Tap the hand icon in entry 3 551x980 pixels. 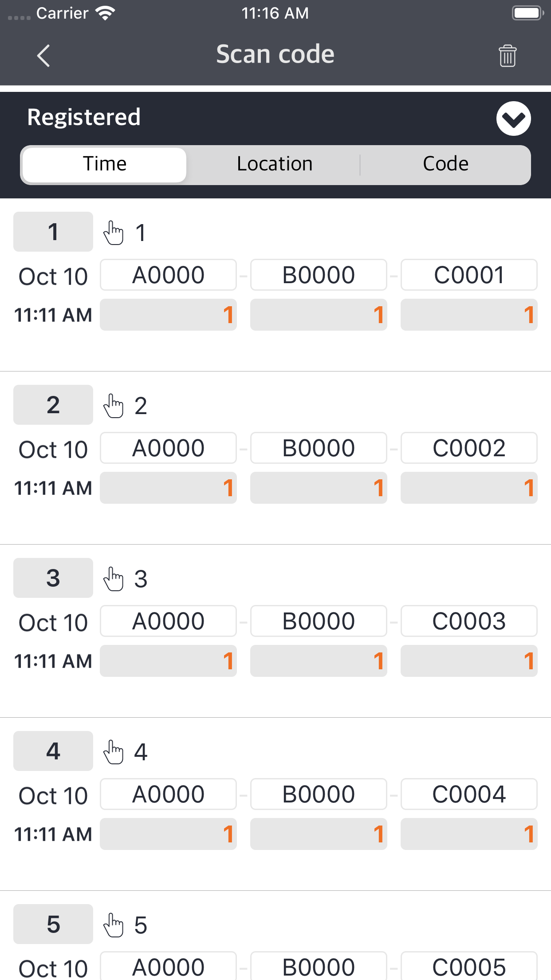114,579
